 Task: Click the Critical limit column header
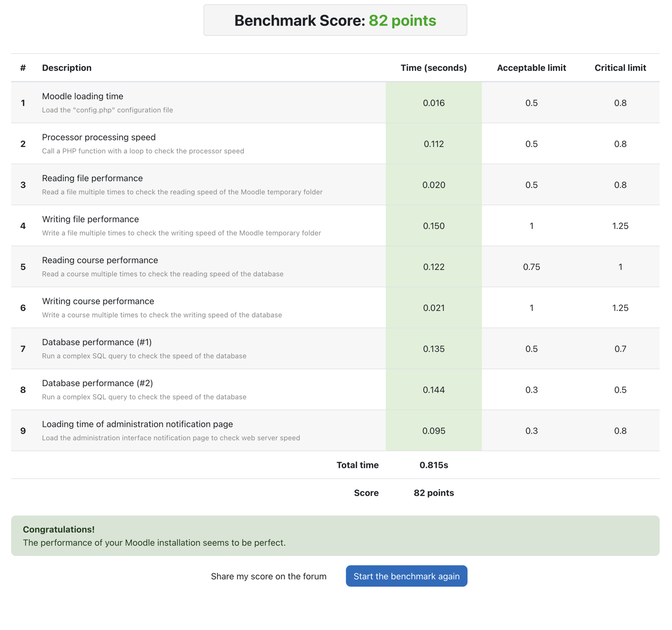620,68
